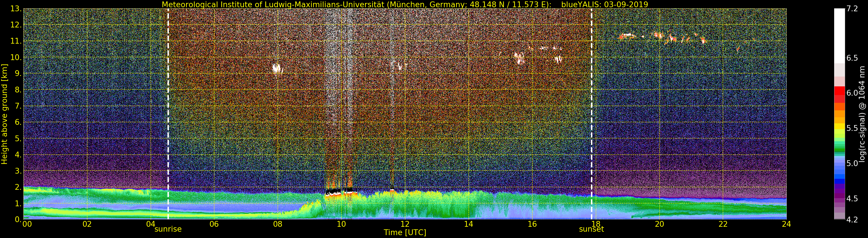
Task: Click the '14' time-axis tick label
Action: pos(468,224)
